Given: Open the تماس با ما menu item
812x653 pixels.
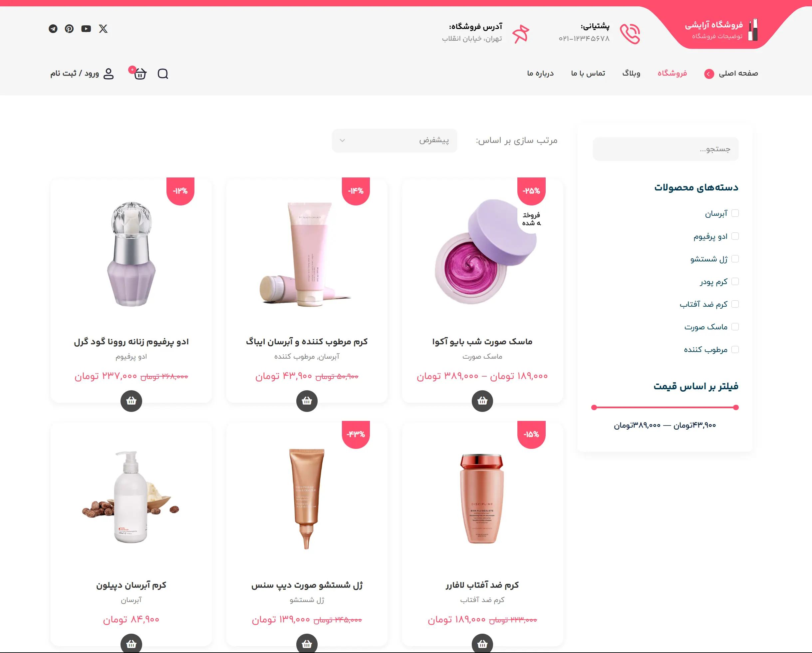Looking at the screenshot, I should click(588, 73).
